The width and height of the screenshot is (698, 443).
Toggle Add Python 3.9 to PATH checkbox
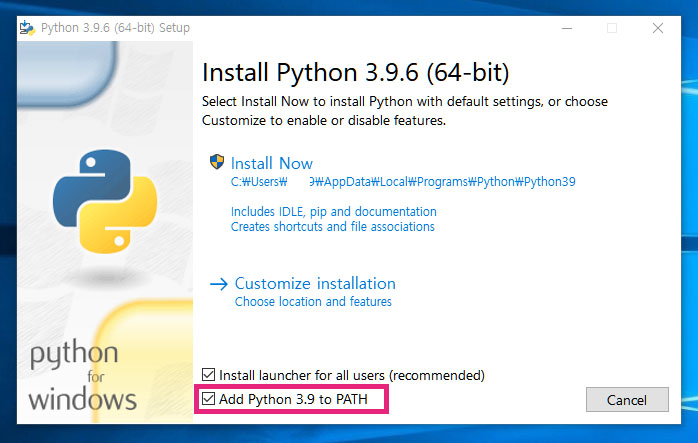(208, 398)
